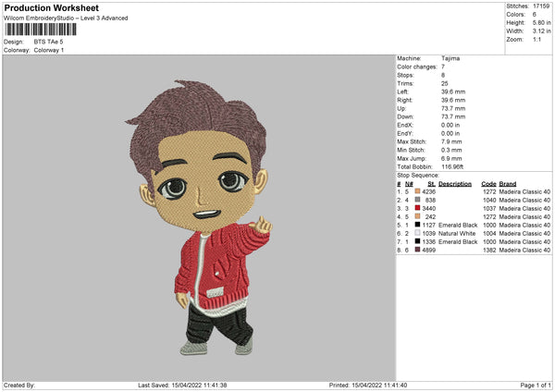Screen dimensions: 555x392
Task: Click the Color changes value '7'
Action: [x=443, y=67]
